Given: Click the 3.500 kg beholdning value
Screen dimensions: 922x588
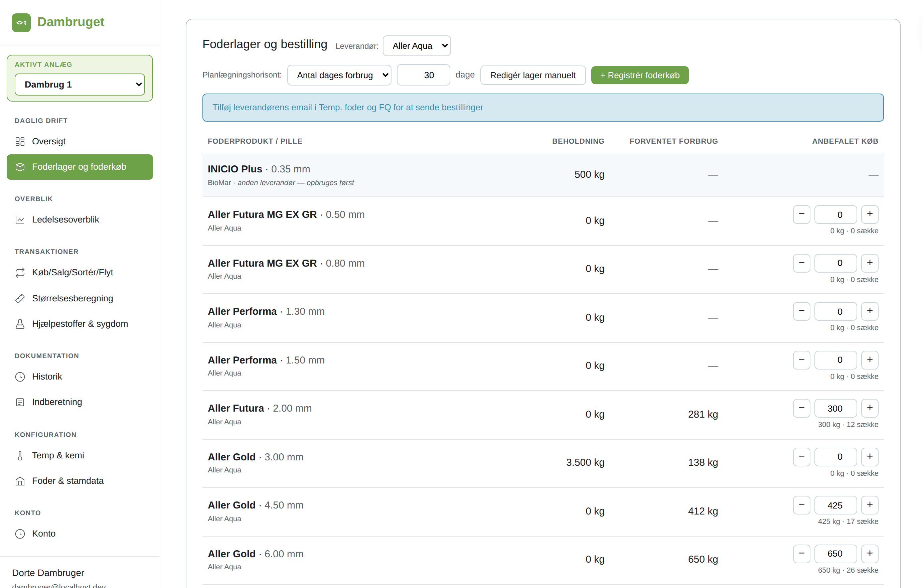Looking at the screenshot, I should click(585, 462).
